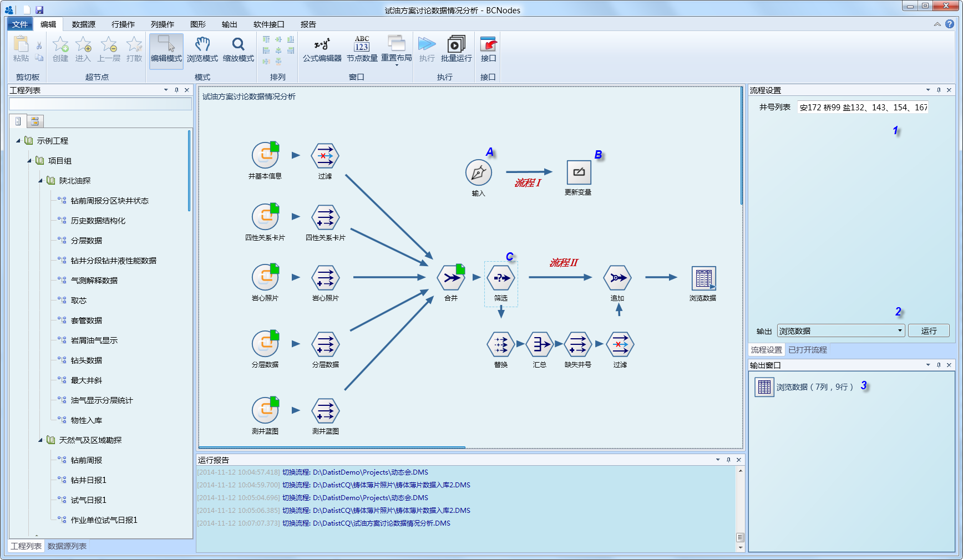
Task: Click the 浏览数据 table node
Action: coord(703,278)
